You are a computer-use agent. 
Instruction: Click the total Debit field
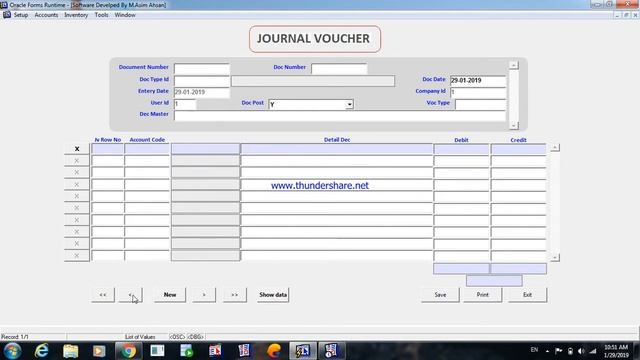pyautogui.click(x=461, y=269)
